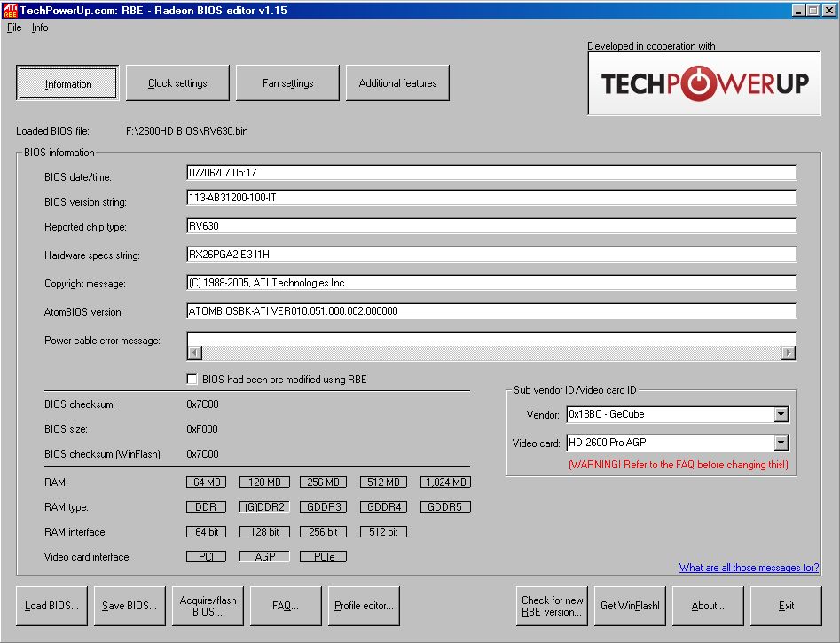Screen dimensions: 840x643
Task: Expand the Video card dropdown
Action: pos(781,443)
